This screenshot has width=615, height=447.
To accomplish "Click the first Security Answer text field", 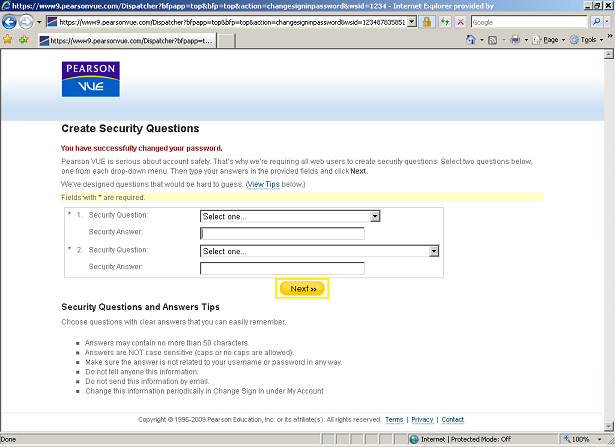I will [x=282, y=233].
